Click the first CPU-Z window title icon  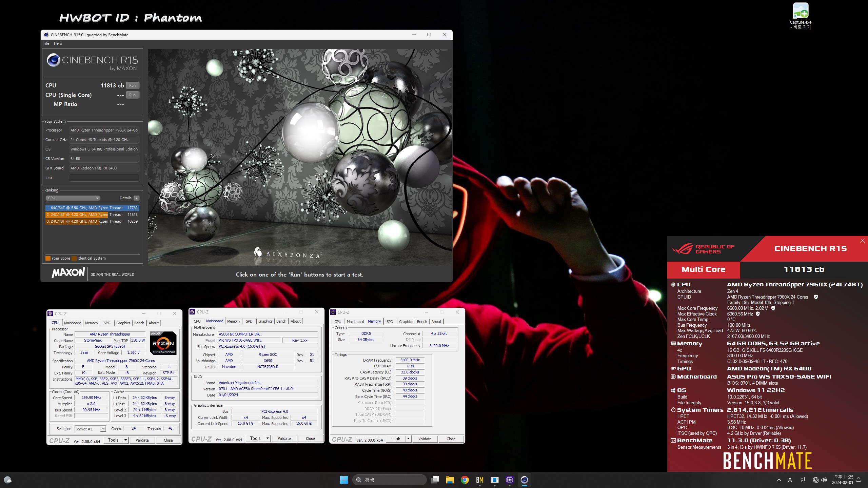pyautogui.click(x=51, y=313)
